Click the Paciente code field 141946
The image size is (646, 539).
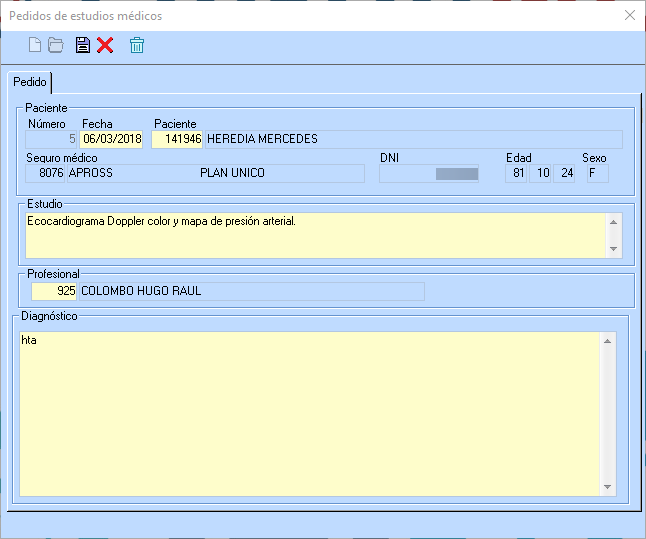(177, 139)
